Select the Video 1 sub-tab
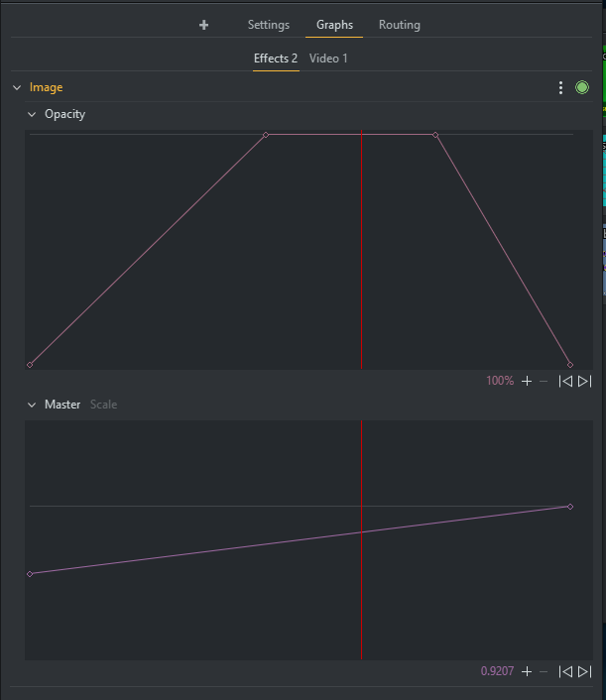This screenshot has width=606, height=700. pyautogui.click(x=328, y=58)
